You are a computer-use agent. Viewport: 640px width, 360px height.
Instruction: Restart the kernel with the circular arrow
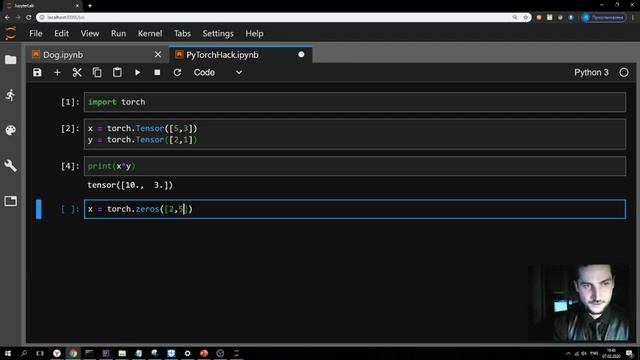coord(177,73)
